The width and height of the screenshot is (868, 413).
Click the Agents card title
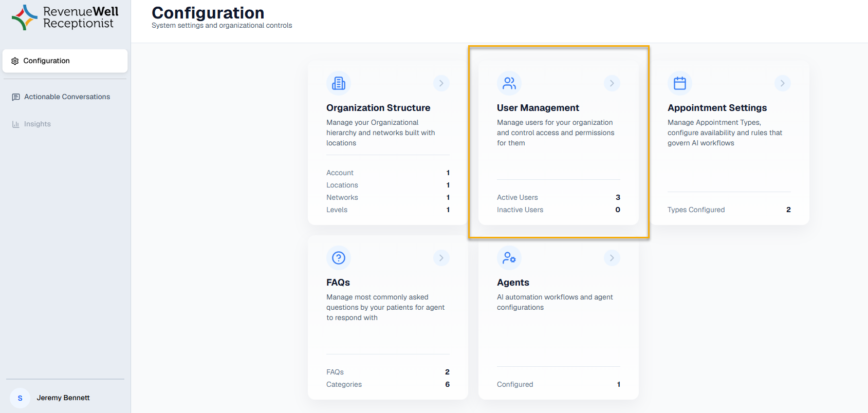513,283
